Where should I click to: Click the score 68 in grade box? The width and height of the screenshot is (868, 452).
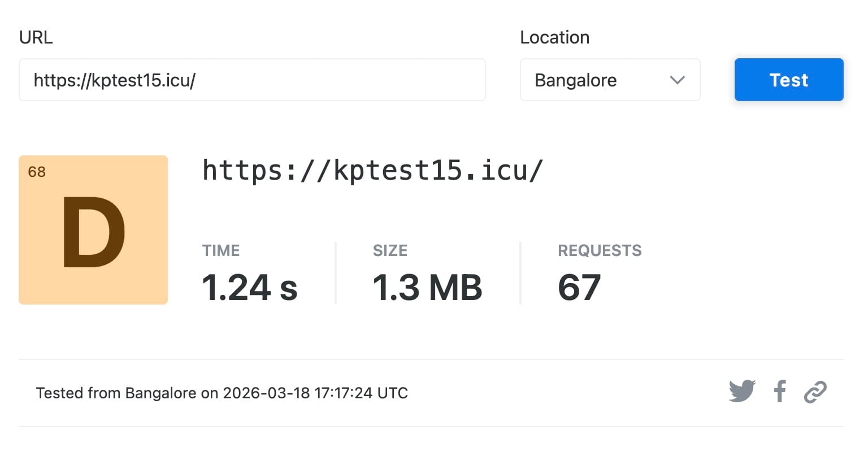(x=37, y=172)
